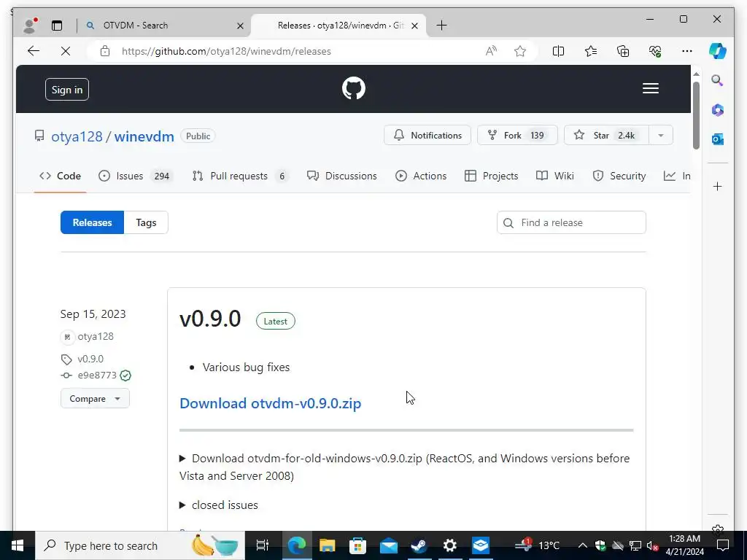Open the GitHub hamburger navigation menu
The image size is (747, 560).
(x=650, y=88)
